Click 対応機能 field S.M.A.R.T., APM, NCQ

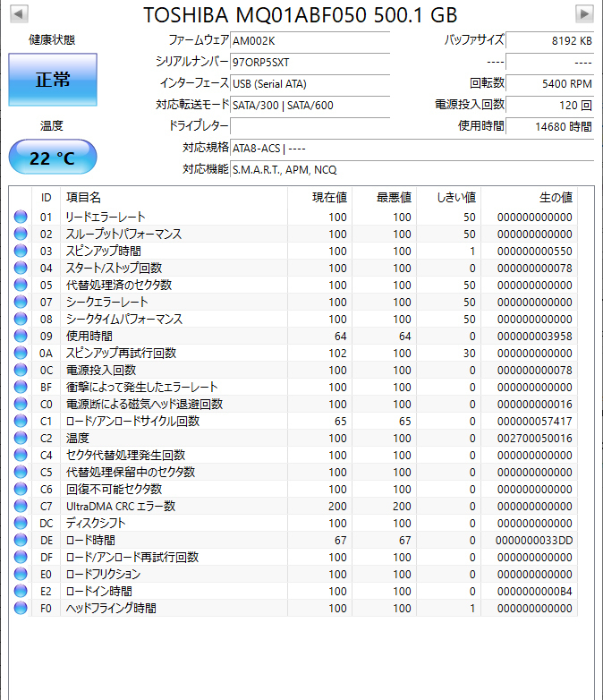tap(412, 169)
